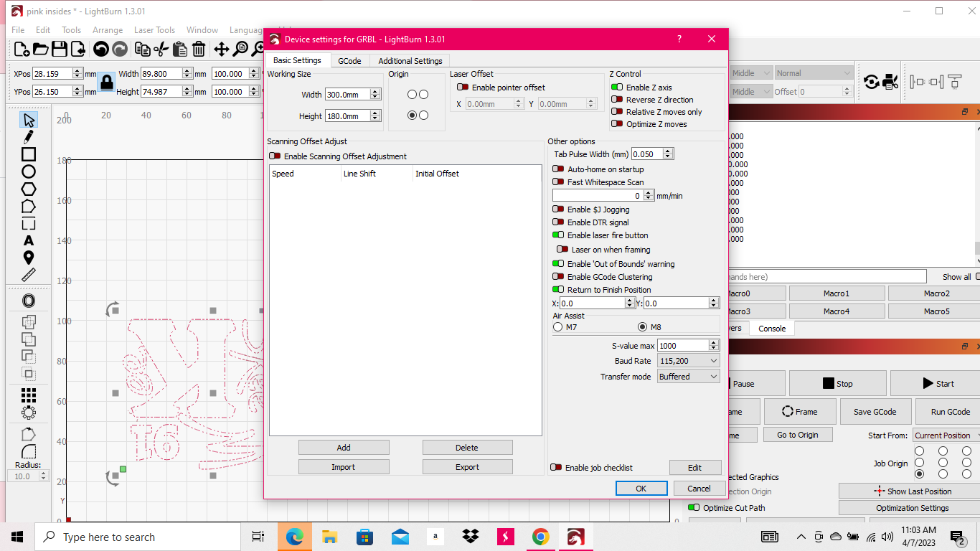
Task: Open a file using the folder icon
Action: coord(41,49)
